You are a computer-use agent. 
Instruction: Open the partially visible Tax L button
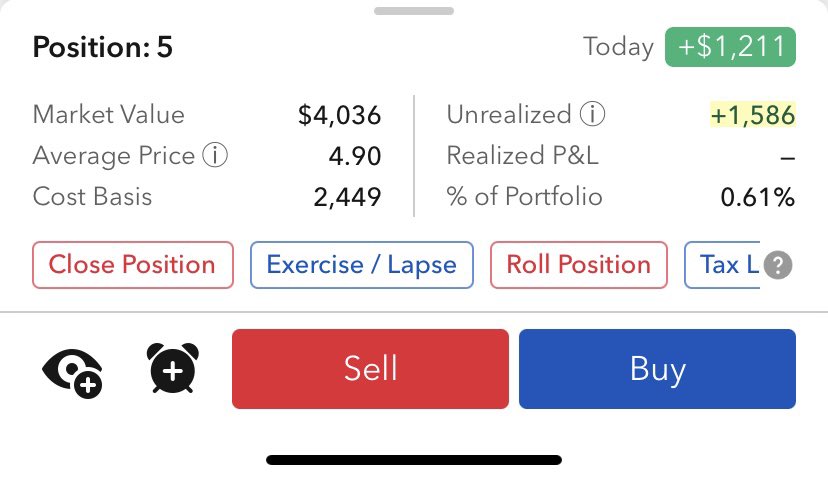[722, 265]
